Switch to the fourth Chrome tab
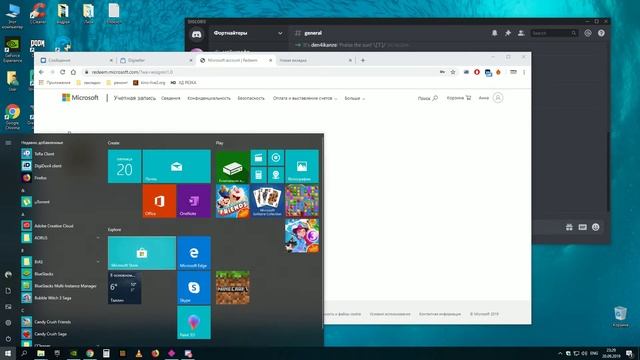640x360 pixels. point(315,60)
